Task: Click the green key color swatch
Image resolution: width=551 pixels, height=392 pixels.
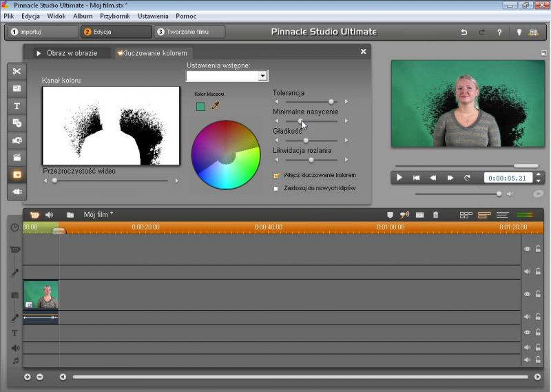Action: [200, 106]
